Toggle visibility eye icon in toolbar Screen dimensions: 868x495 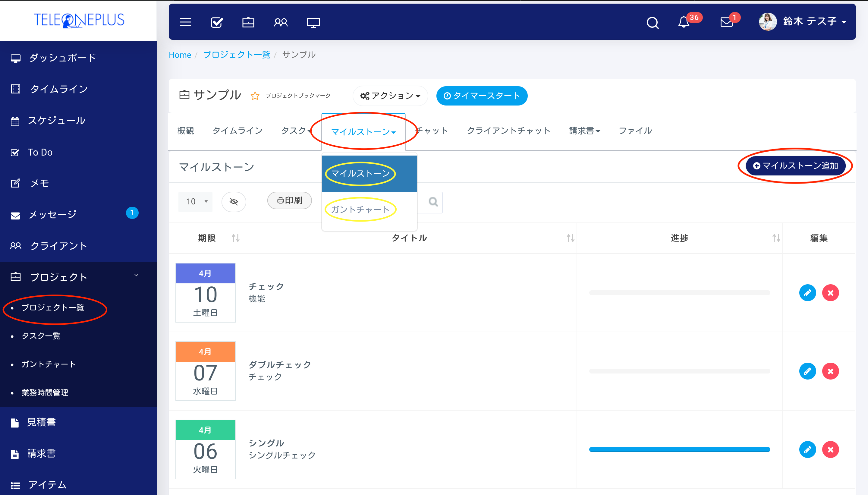tap(234, 202)
